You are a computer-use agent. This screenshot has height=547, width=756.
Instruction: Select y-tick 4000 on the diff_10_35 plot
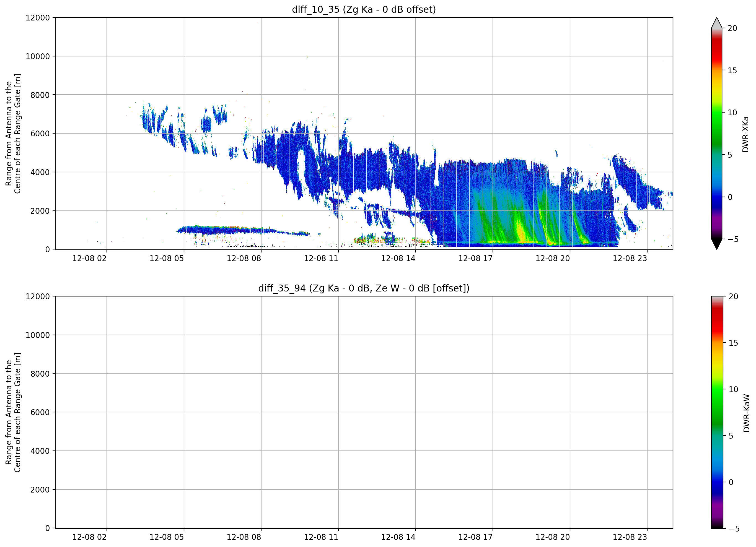40,173
